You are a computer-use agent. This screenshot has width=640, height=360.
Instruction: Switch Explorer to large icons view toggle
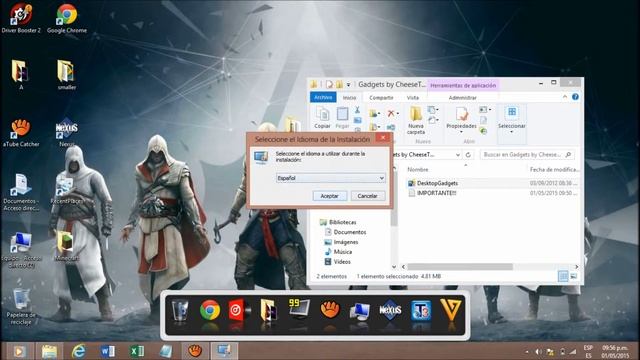[x=573, y=276]
